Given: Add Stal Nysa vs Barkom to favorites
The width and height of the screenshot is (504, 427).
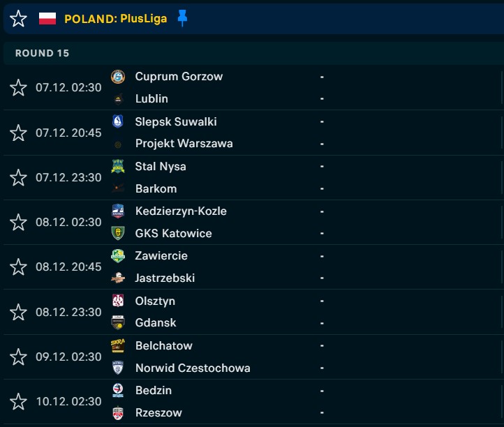Looking at the screenshot, I should click(18, 177).
